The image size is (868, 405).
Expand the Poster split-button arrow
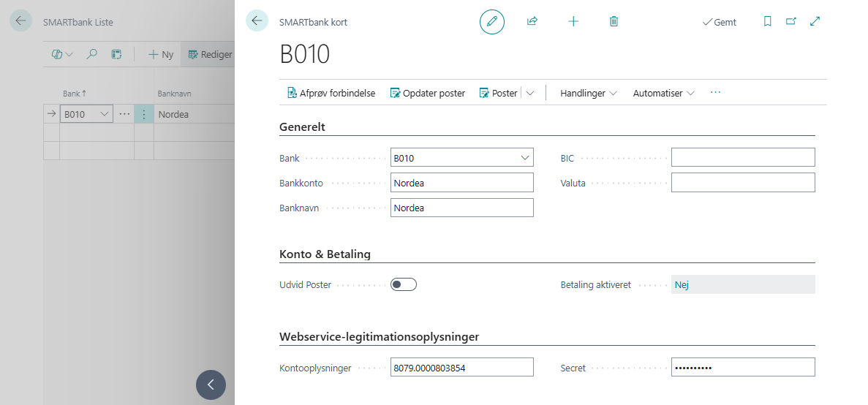(530, 94)
